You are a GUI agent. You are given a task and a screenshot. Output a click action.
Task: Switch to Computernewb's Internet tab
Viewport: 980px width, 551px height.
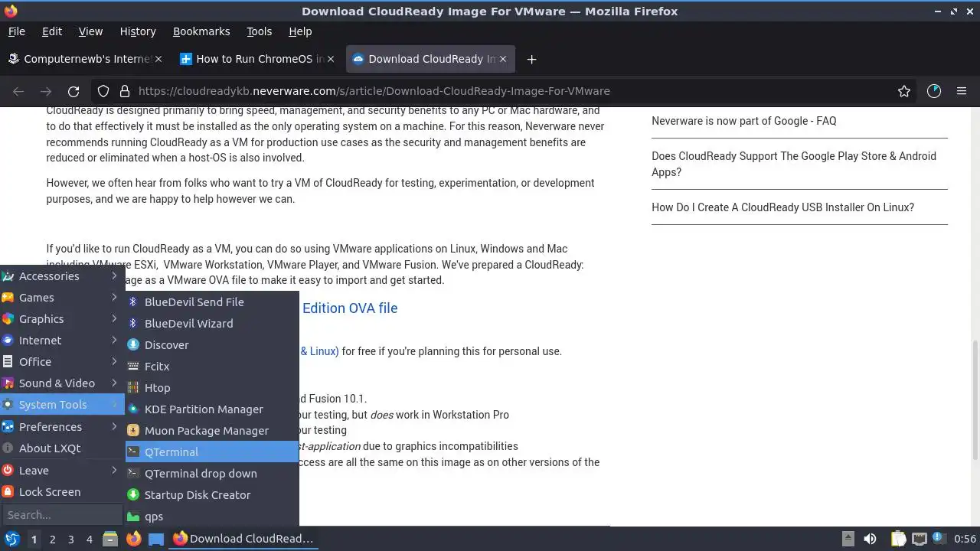click(85, 59)
